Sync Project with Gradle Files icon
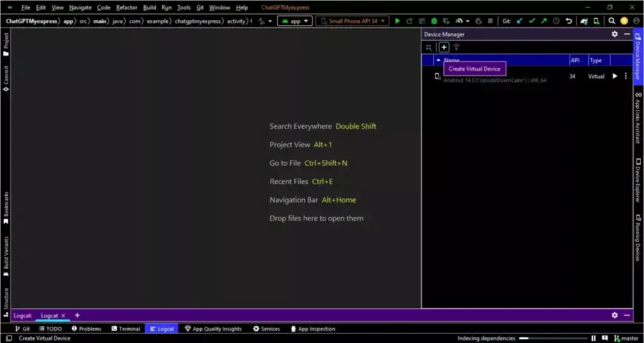The height and width of the screenshot is (343, 644). click(584, 21)
